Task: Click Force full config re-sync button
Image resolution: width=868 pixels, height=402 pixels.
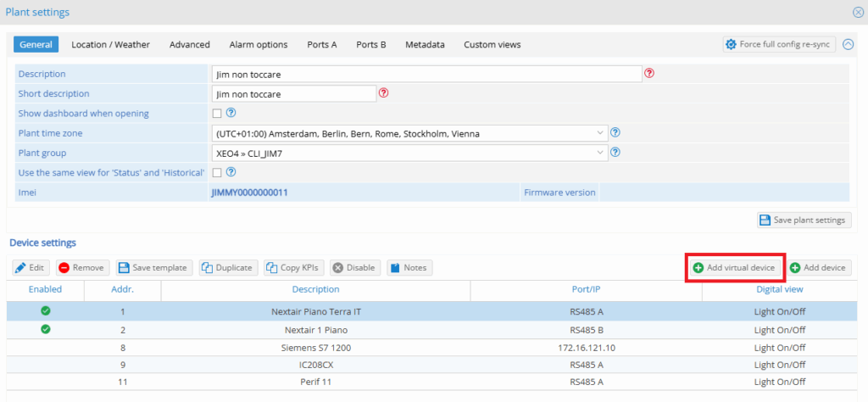Action: click(x=779, y=44)
